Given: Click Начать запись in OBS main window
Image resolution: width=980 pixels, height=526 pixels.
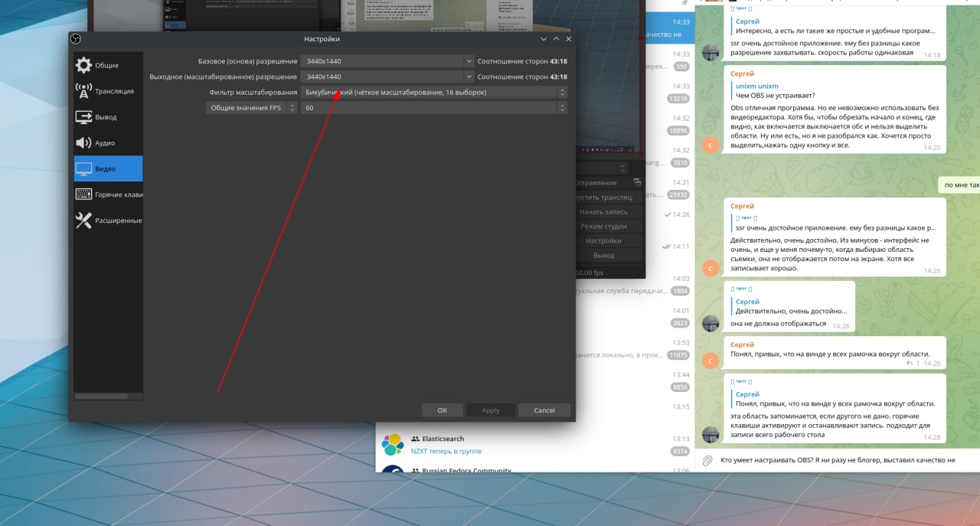Looking at the screenshot, I should 608,212.
